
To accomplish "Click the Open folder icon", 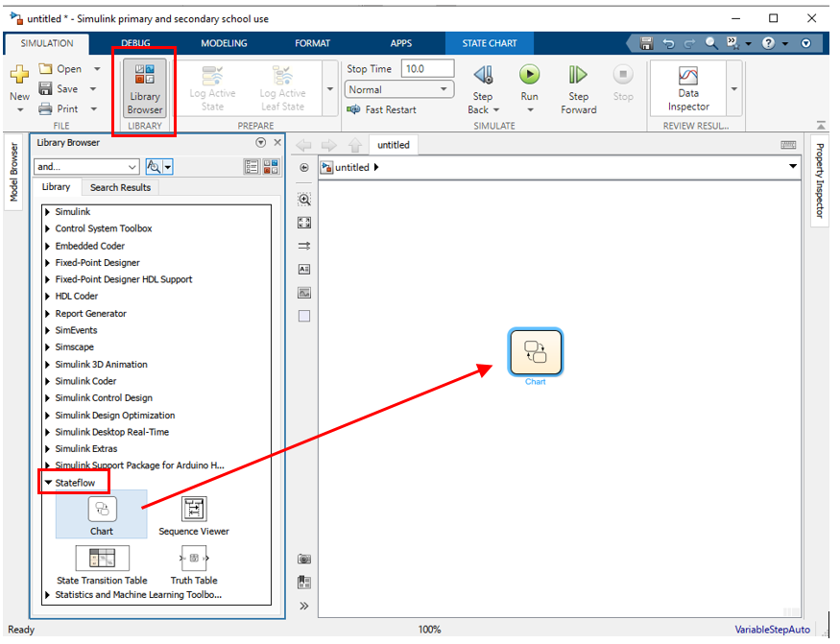I will click(45, 68).
